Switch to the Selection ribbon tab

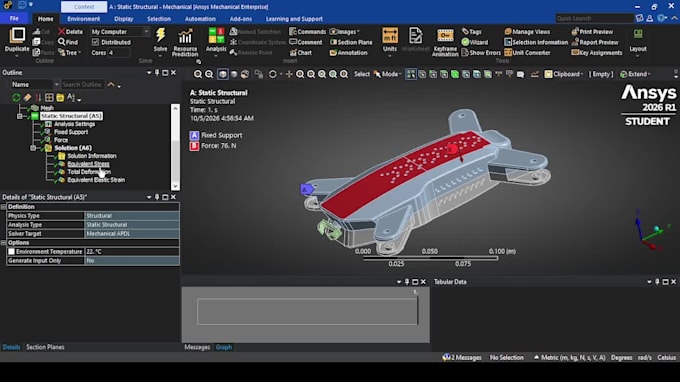159,19
